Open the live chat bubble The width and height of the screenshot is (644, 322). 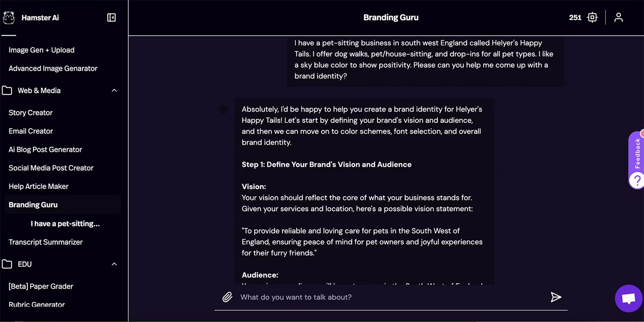(629, 298)
